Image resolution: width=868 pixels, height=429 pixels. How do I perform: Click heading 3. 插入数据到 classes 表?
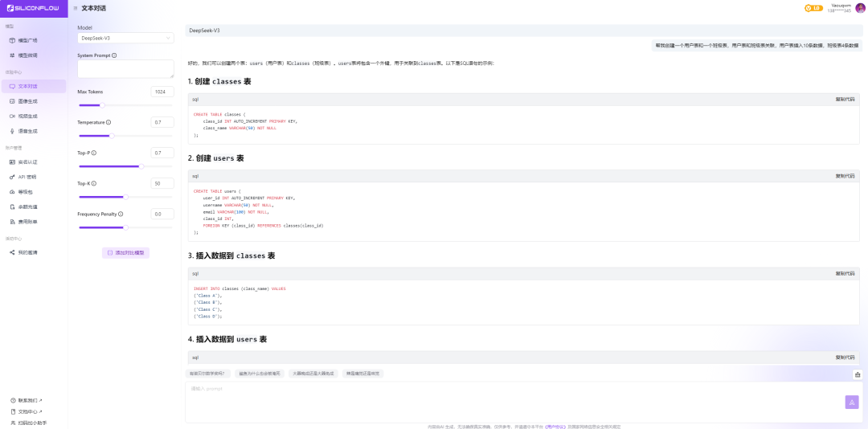point(231,255)
